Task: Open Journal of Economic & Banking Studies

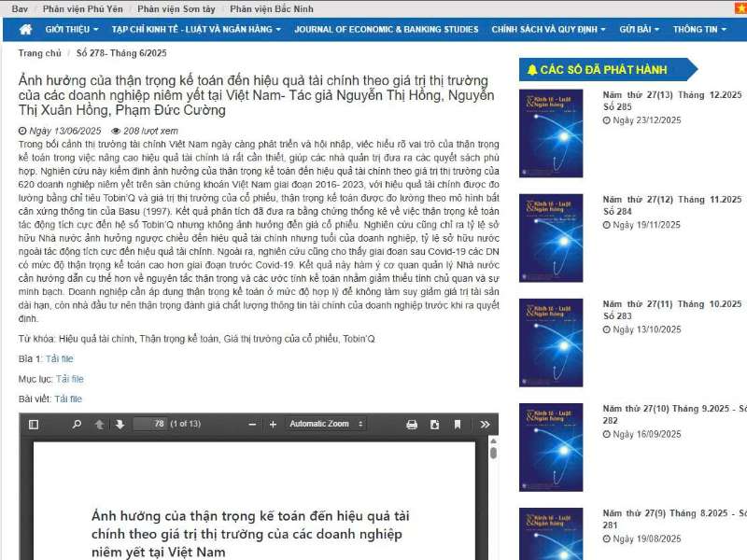Action: click(386, 29)
